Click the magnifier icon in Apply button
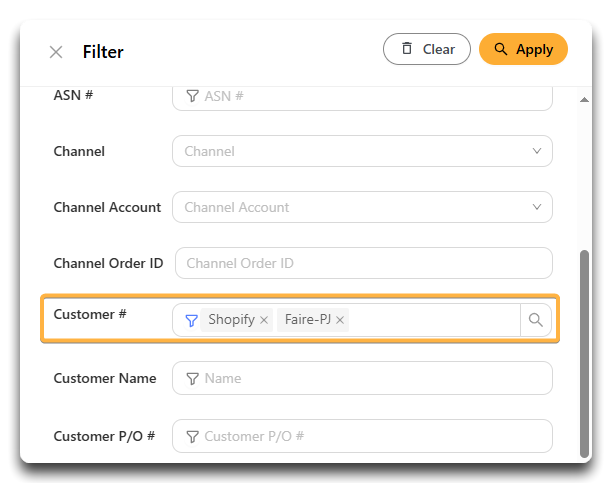Image resolution: width=612 pixels, height=483 pixels. pos(500,49)
